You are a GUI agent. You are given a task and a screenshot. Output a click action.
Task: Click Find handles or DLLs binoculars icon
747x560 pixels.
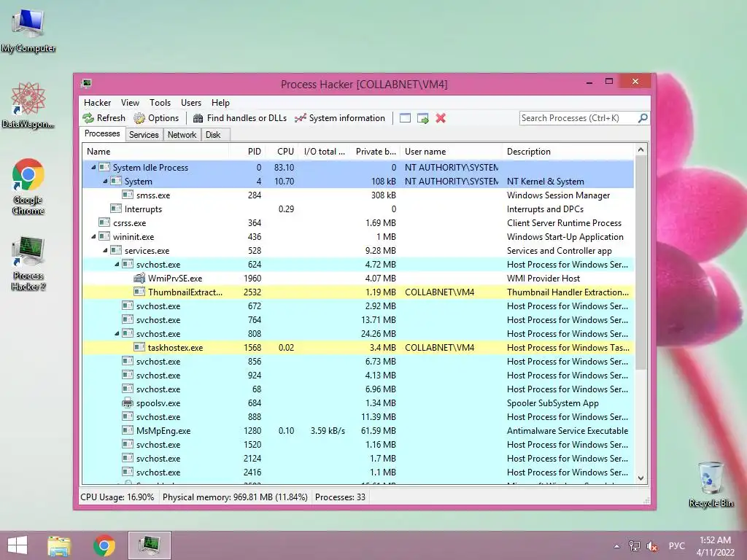198,118
